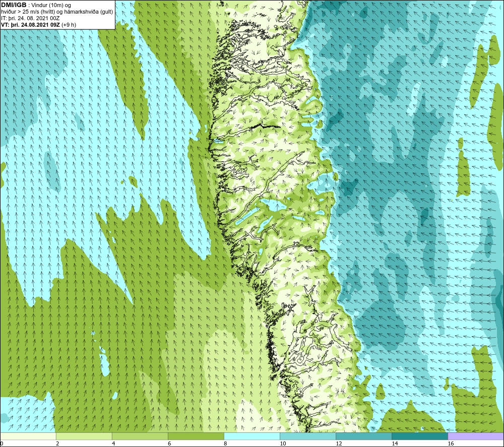The height and width of the screenshot is (447, 504).
Task: Click the '(+9 h)' forecast offset text
Action: pos(69,25)
